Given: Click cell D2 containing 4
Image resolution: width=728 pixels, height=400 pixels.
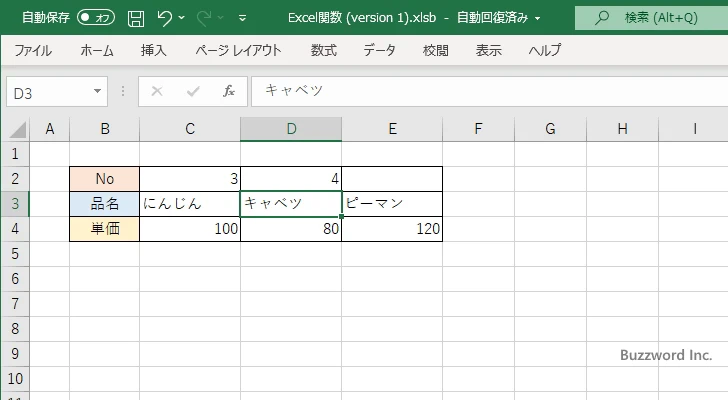Looking at the screenshot, I should 291,179.
